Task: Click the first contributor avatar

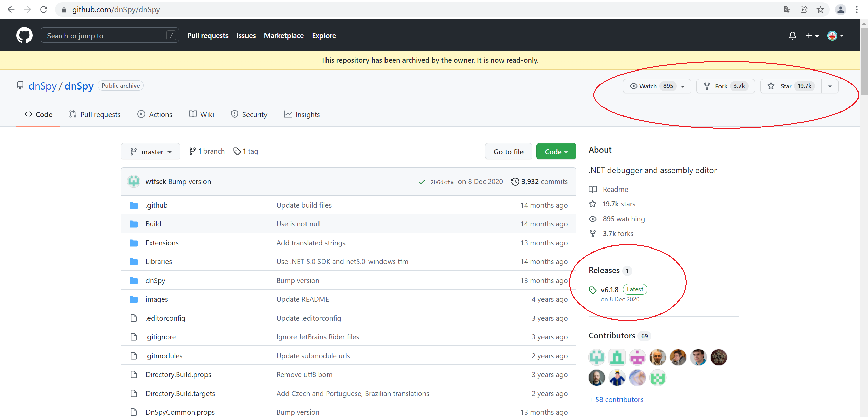Action: click(x=597, y=357)
